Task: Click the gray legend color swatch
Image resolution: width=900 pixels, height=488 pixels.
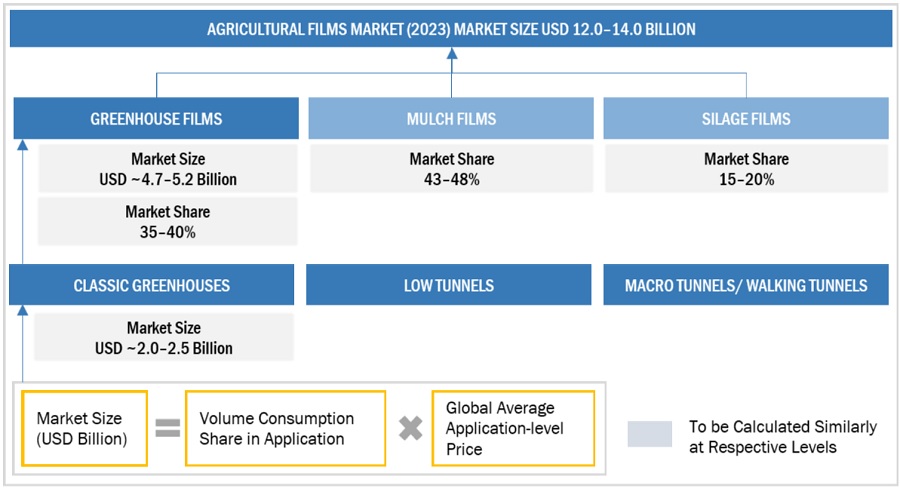Action: pyautogui.click(x=650, y=435)
